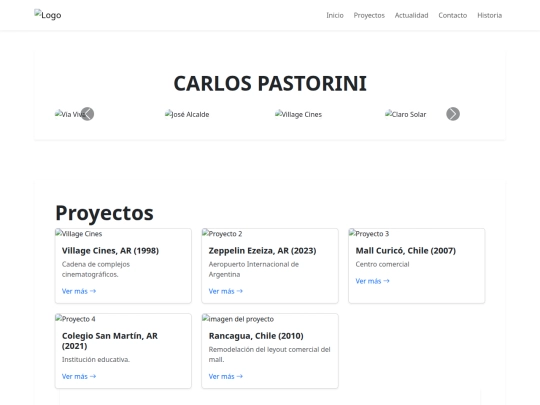Click Village Cines, AR (1998) title
This screenshot has height=405, width=540.
(x=110, y=250)
